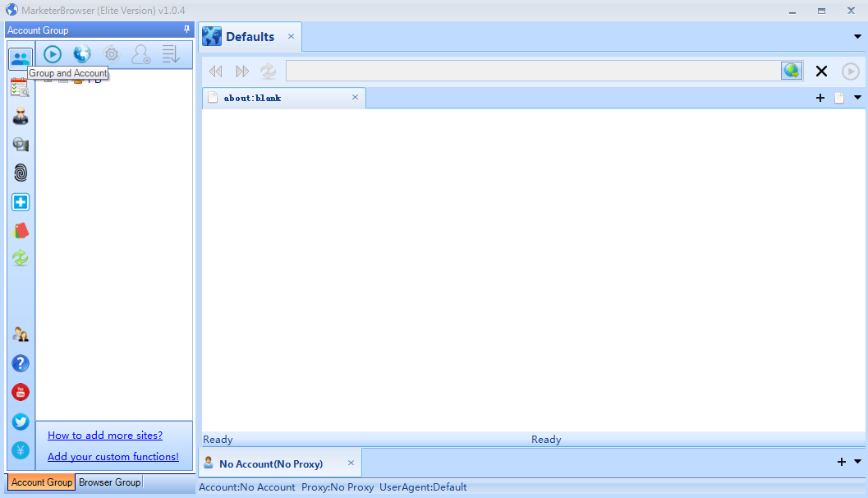The image size is (868, 498).
Task: Click the MarketerBrowser logo in title bar
Action: tap(11, 10)
